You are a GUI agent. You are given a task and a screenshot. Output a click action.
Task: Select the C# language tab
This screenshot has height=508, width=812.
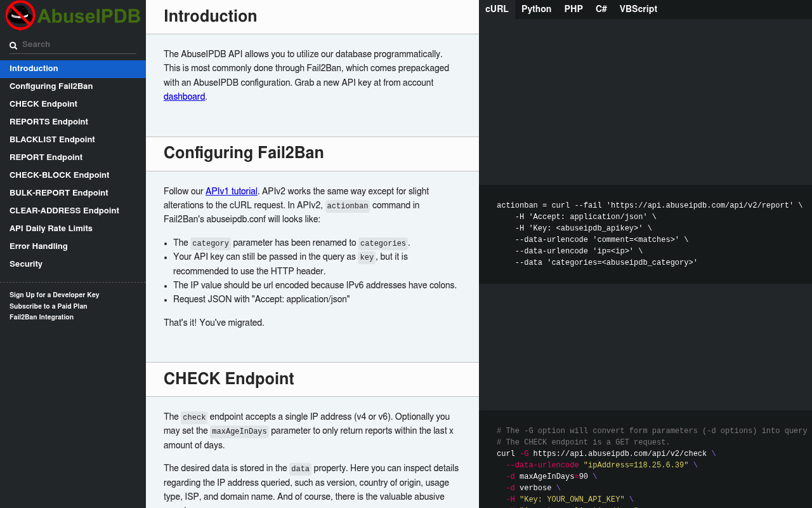(601, 9)
